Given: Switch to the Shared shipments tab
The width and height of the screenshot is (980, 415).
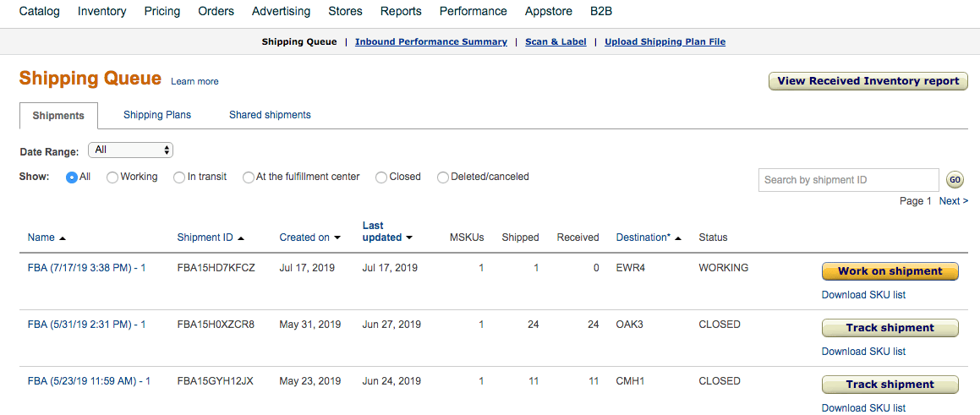Looking at the screenshot, I should coord(270,115).
